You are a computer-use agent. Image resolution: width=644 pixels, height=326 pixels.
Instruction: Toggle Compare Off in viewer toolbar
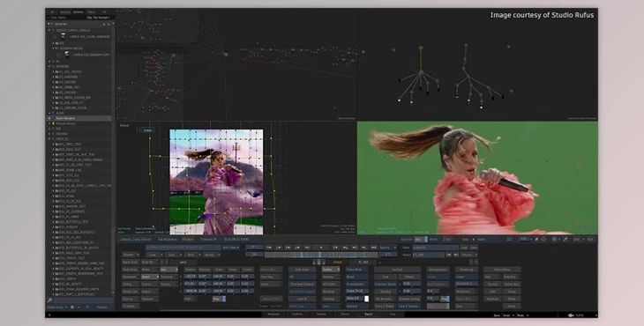[x=208, y=239]
